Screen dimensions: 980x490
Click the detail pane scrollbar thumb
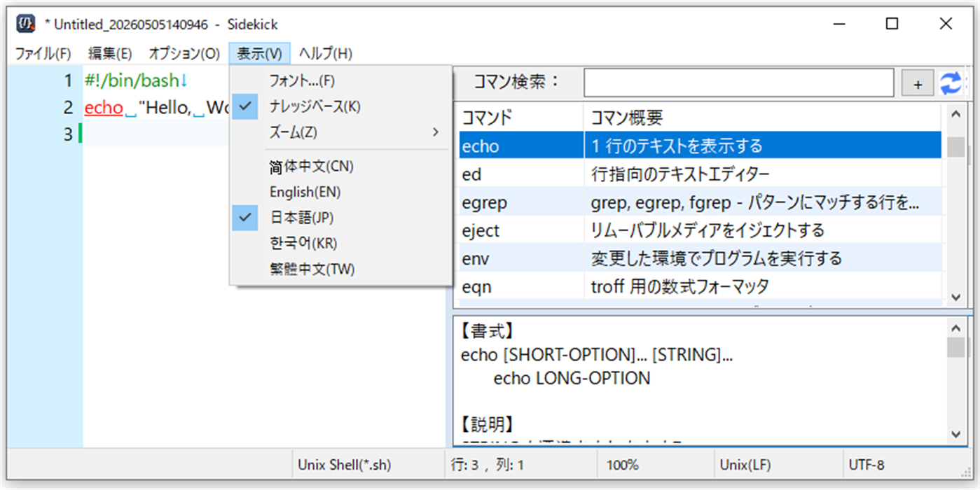pyautogui.click(x=955, y=348)
